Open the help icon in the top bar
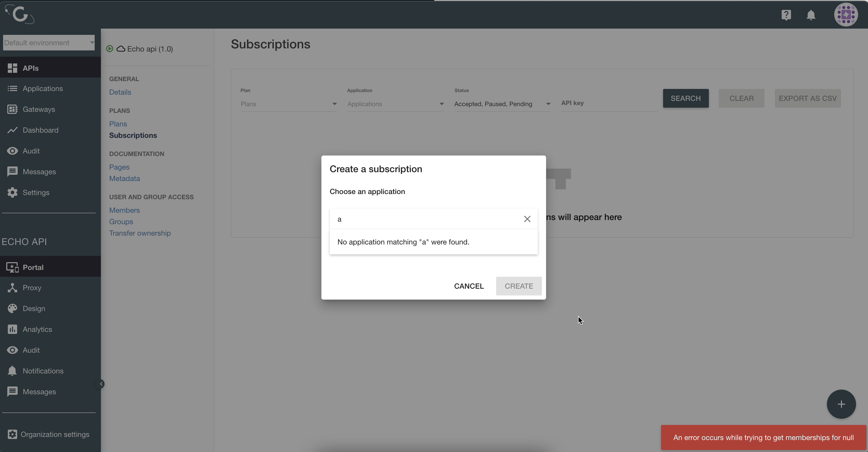This screenshot has height=452, width=868. 786,15
